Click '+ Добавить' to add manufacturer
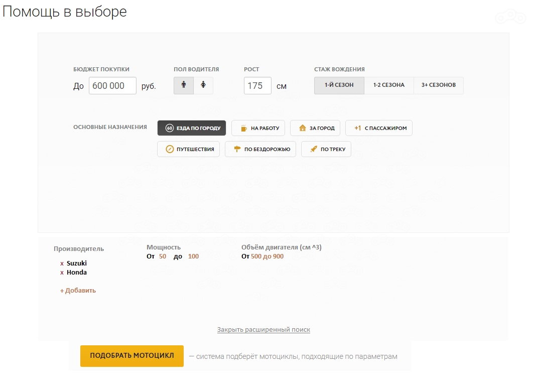The width and height of the screenshot is (536, 392). pos(78,291)
